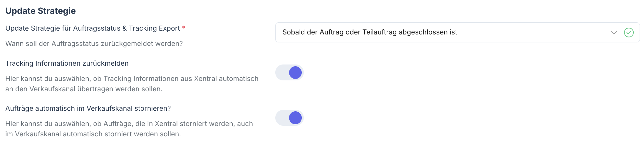
Task: Click the purple knob of the stornieren toggle
Action: point(295,118)
